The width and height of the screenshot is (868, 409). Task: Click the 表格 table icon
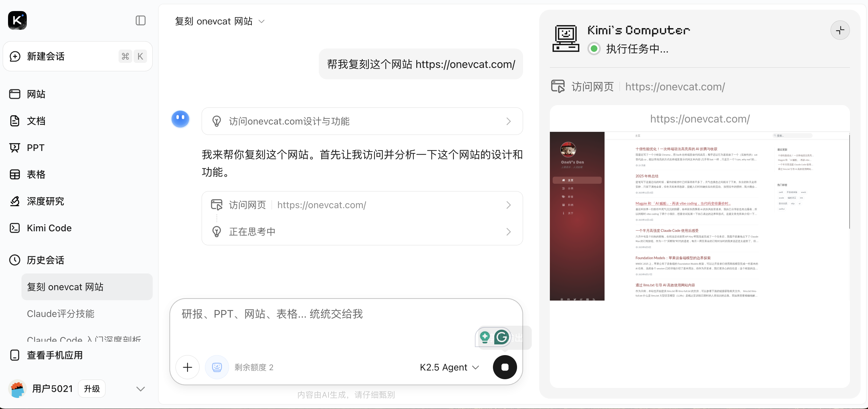pyautogui.click(x=15, y=174)
